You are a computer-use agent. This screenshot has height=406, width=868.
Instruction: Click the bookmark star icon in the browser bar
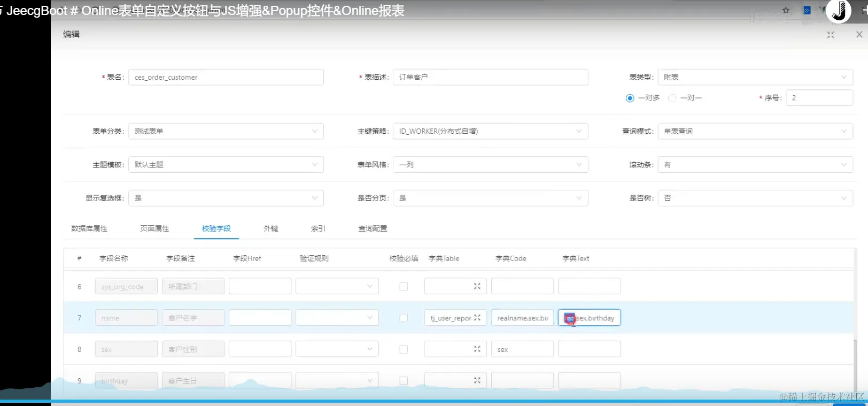coord(786,10)
